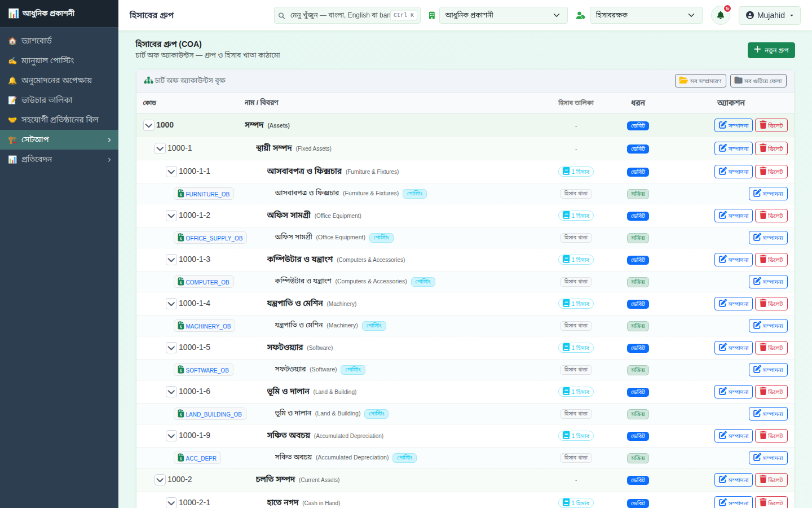Viewport: 812px width, 508px height.
Task: Collapse the 1000-2 চলতি সম্পদ group
Action: click(x=160, y=480)
